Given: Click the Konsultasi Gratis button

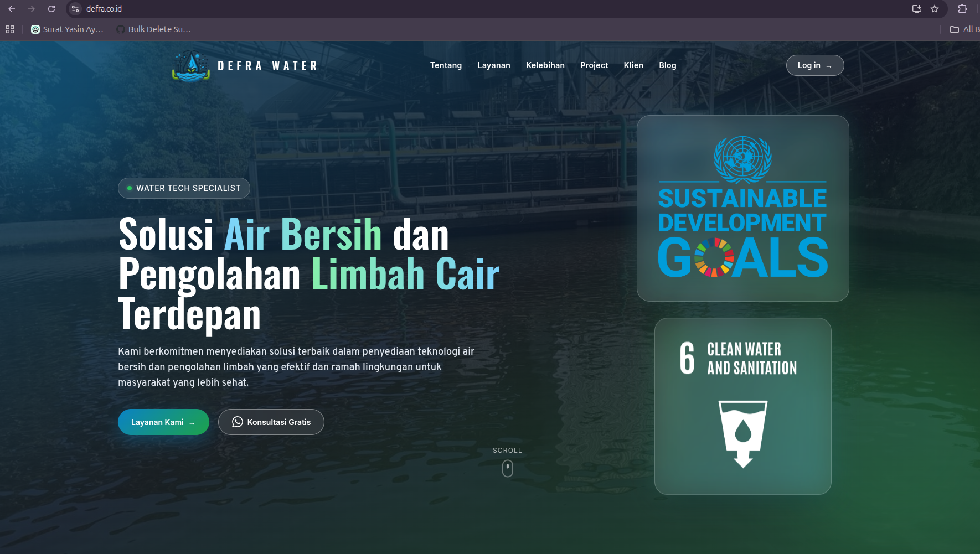Looking at the screenshot, I should [271, 422].
